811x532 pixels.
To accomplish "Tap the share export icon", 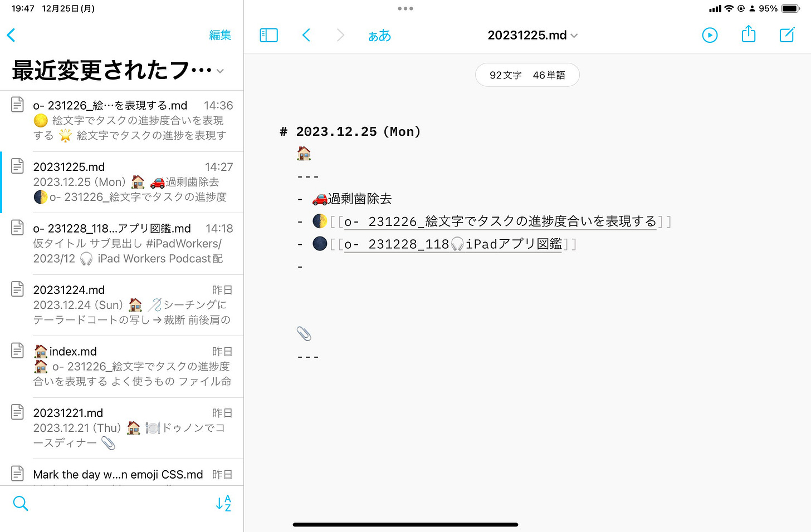I will pos(749,34).
